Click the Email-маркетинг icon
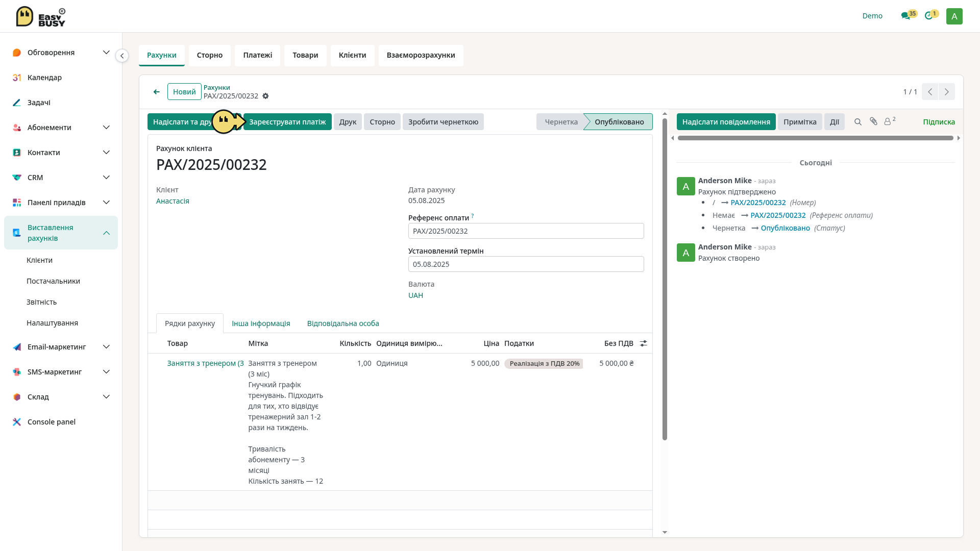 pyautogui.click(x=17, y=347)
